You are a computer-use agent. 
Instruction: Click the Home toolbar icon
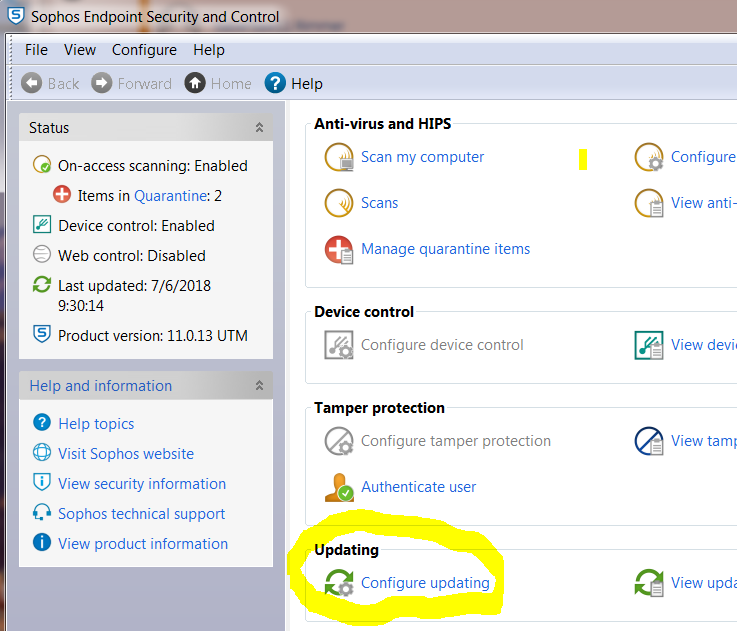coord(195,83)
